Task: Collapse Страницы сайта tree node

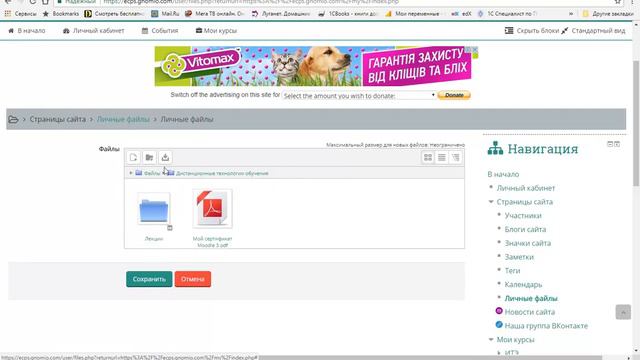Action: click(491, 202)
